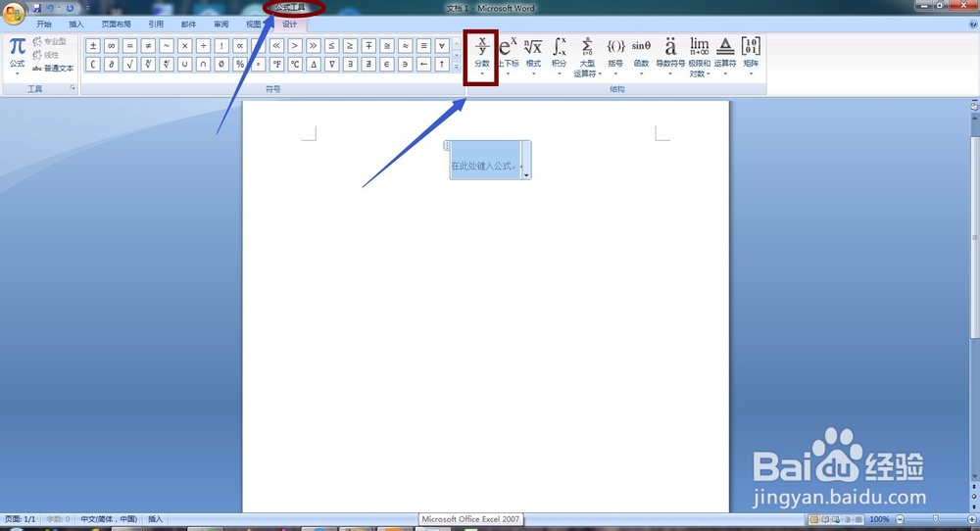Insert the element-of ∈ symbol
This screenshot has width=980, height=531.
tap(387, 64)
